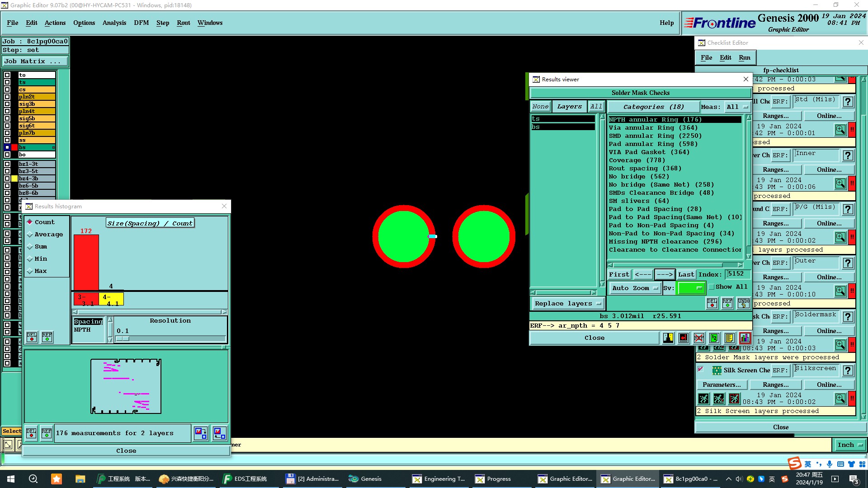
Task: Click Parameters... for Silk Screen check
Action: click(722, 385)
